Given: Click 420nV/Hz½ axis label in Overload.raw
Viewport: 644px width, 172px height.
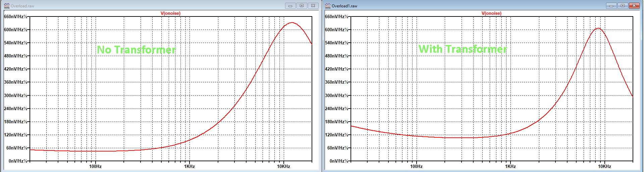Looking at the screenshot, I should (x=15, y=69).
